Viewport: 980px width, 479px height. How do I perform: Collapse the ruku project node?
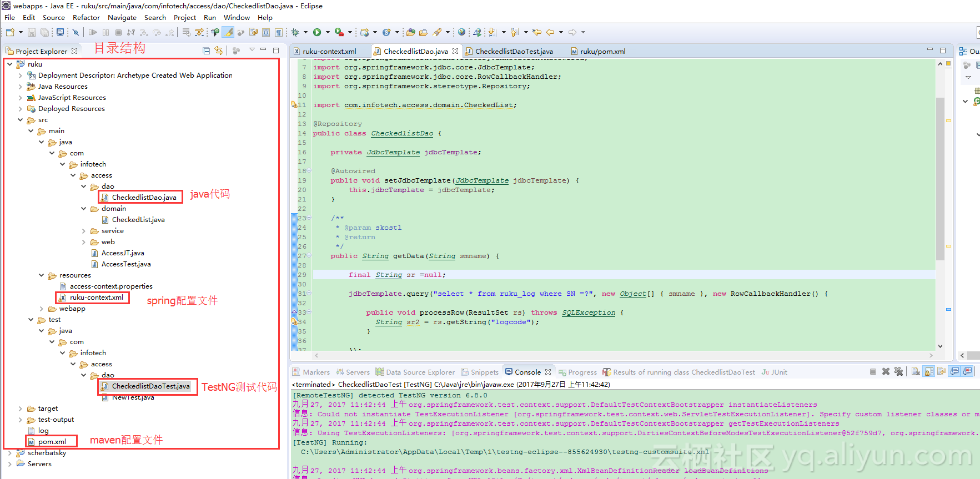click(x=9, y=64)
